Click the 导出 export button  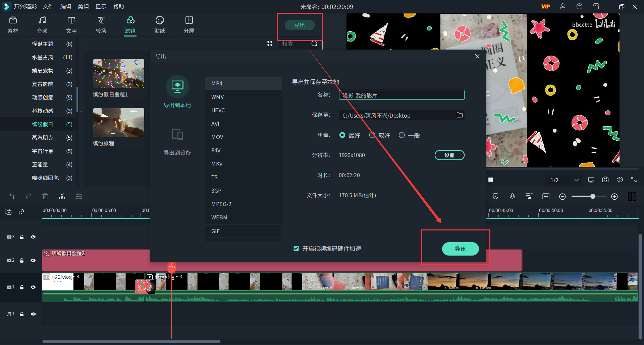click(460, 249)
